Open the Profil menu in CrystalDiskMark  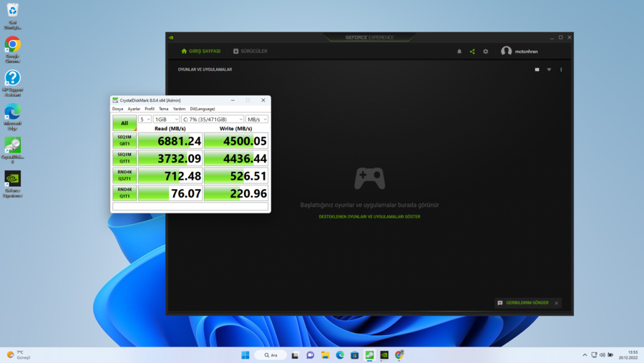pos(150,109)
